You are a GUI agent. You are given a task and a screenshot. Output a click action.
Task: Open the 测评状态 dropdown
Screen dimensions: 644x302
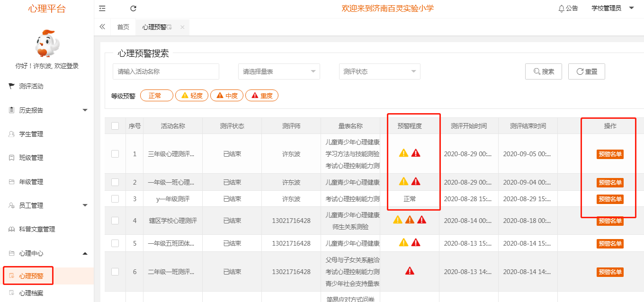point(379,71)
